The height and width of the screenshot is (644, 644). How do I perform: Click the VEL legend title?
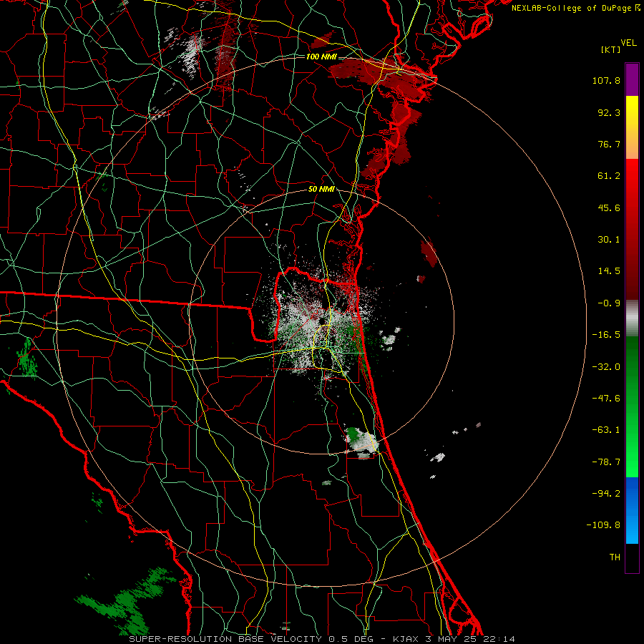[628, 43]
